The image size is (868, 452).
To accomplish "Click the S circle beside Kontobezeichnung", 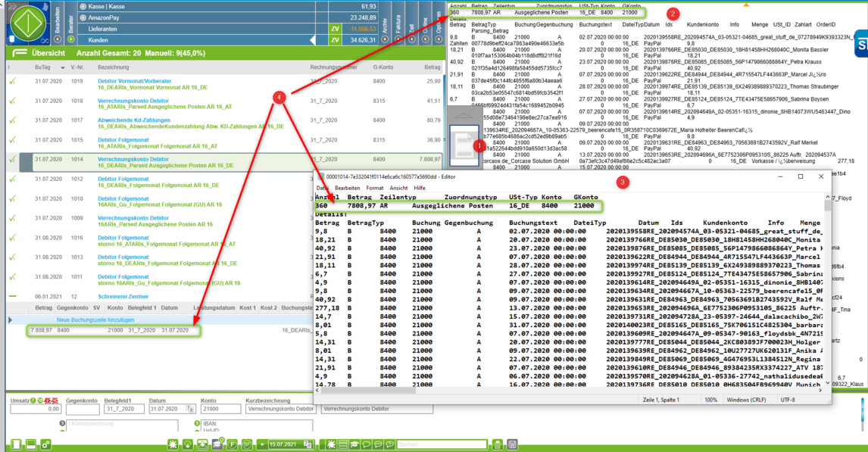I will (x=63, y=423).
